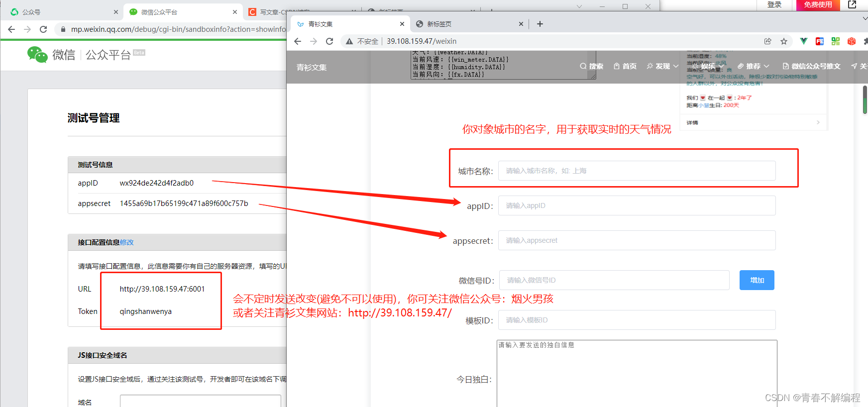Screen dimensions: 868x407
Task: Click the 登录 button at top right
Action: (774, 4)
